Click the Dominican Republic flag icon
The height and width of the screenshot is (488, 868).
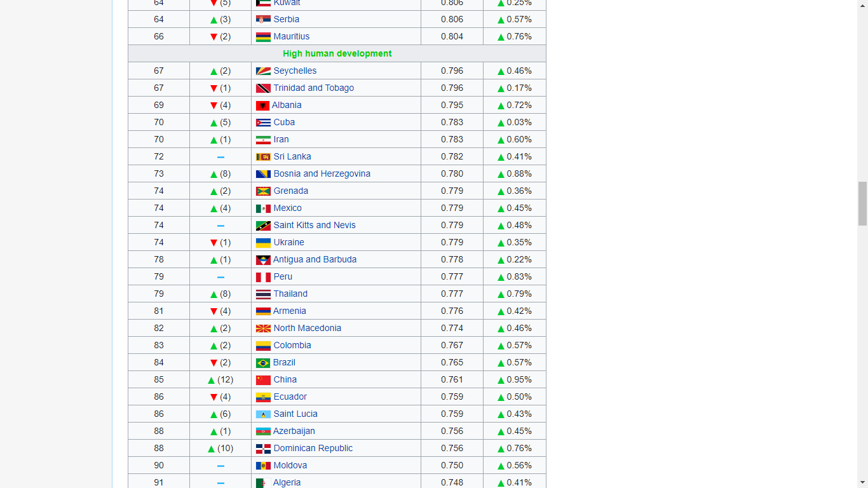263,449
